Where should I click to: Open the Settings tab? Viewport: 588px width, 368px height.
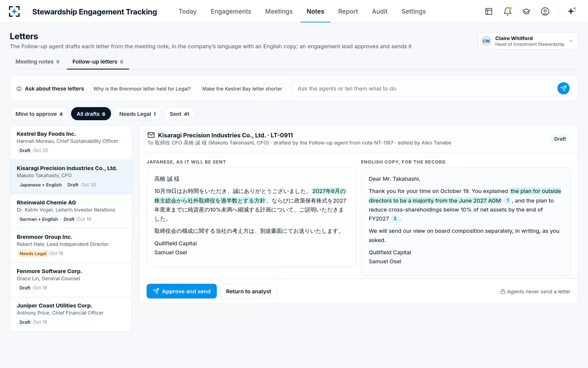coord(414,11)
